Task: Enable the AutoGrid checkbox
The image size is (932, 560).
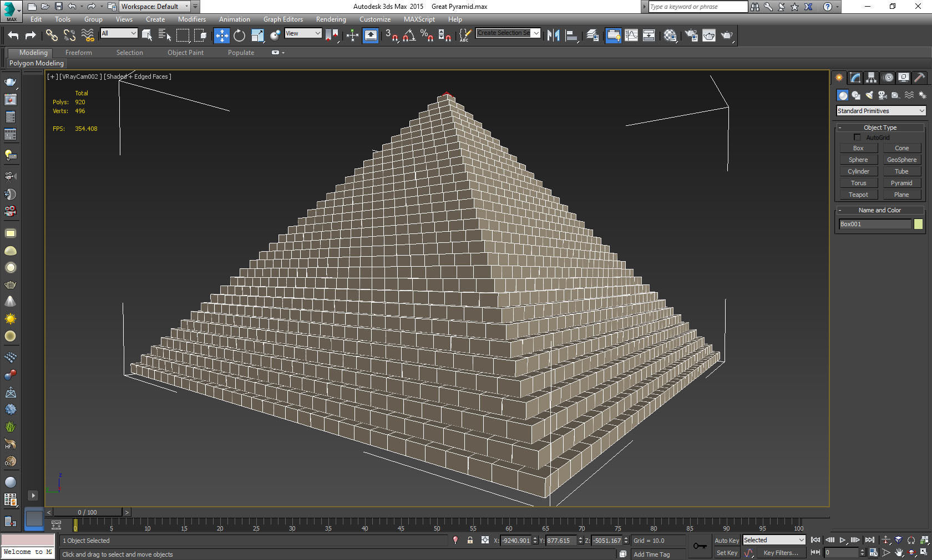Action: click(x=857, y=138)
